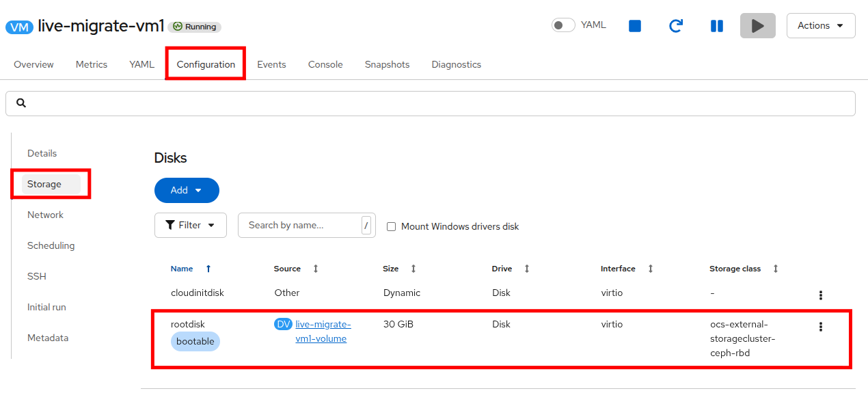The height and width of the screenshot is (404, 868).
Task: Stop the VM with the square icon
Action: (x=635, y=26)
